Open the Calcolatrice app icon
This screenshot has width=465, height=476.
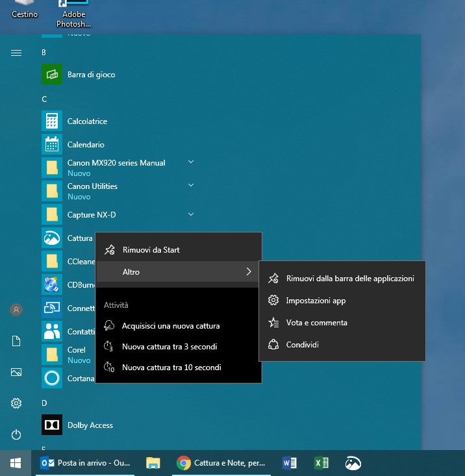(x=52, y=121)
